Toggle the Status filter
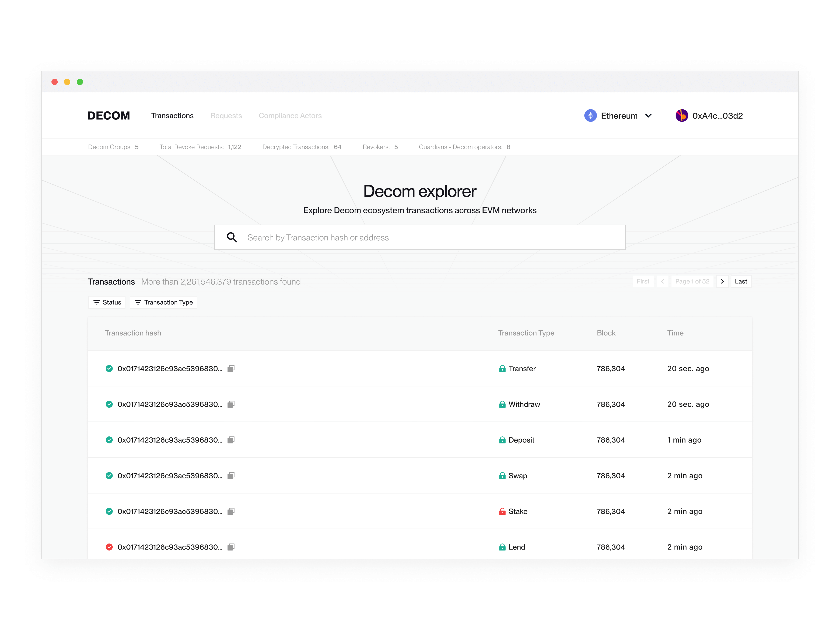Viewport: 840px width, 630px height. pyautogui.click(x=107, y=302)
